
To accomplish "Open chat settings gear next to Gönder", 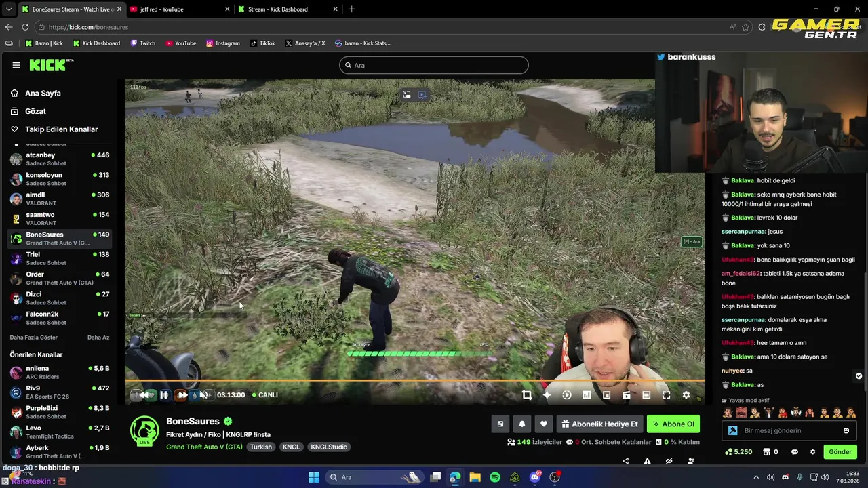I will [812, 452].
